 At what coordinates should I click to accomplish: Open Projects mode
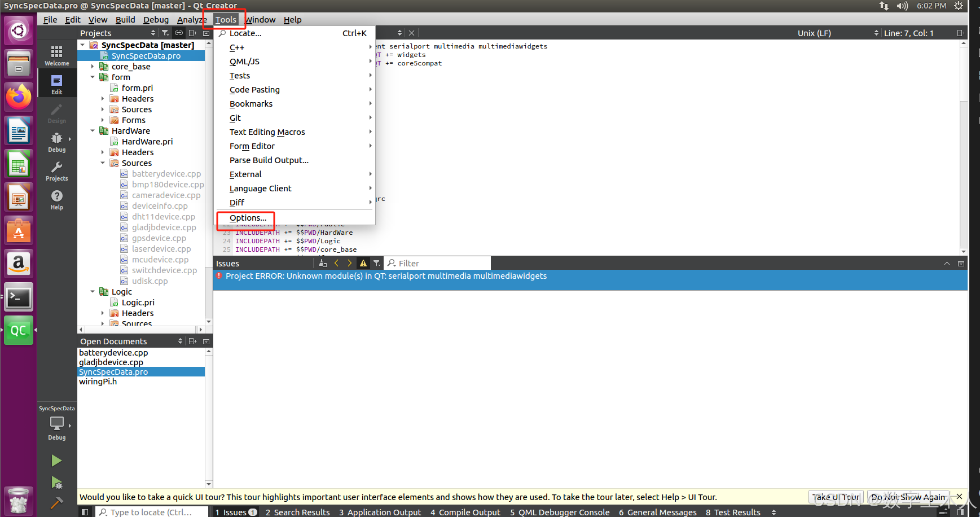pyautogui.click(x=56, y=170)
